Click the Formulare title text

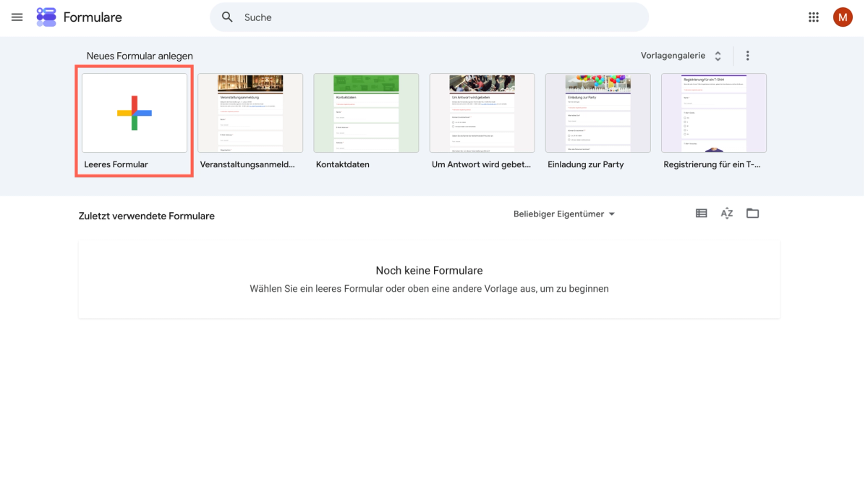pyautogui.click(x=93, y=17)
